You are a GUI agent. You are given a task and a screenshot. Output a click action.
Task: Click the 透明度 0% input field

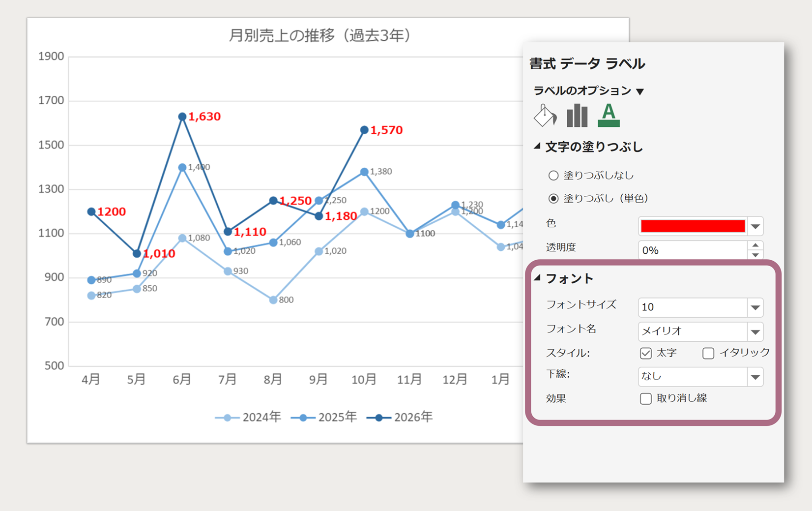(x=693, y=250)
